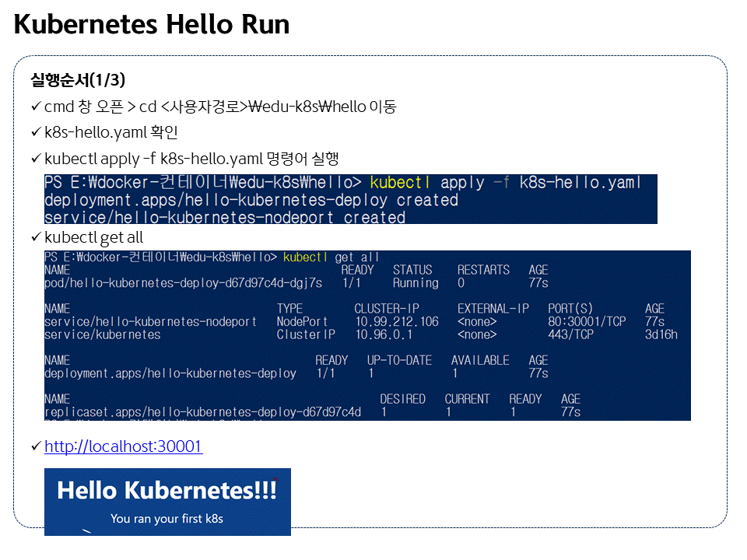The width and height of the screenshot is (747, 560).
Task: Click the 'EXTERNAL-IP' column header
Action: coord(493,309)
